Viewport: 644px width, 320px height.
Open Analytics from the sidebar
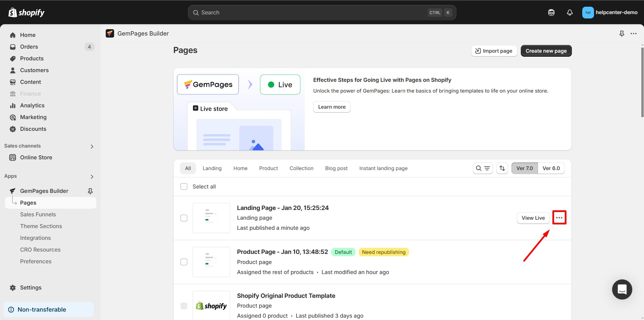coord(32,105)
